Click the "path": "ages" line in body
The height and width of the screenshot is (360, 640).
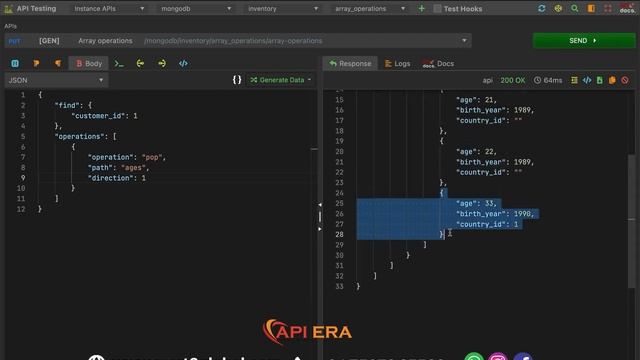(x=118, y=168)
